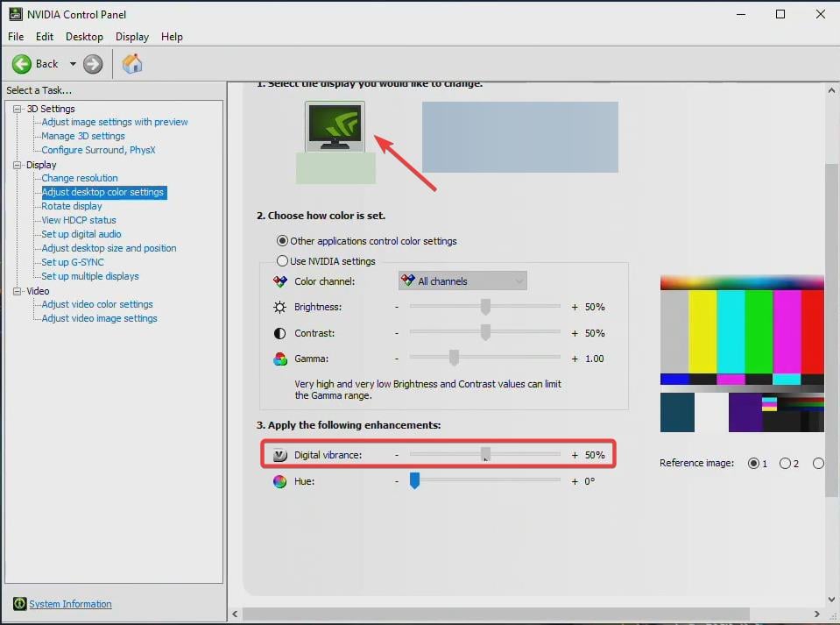Open Set up multiple displays
The width and height of the screenshot is (840, 625).
[90, 276]
